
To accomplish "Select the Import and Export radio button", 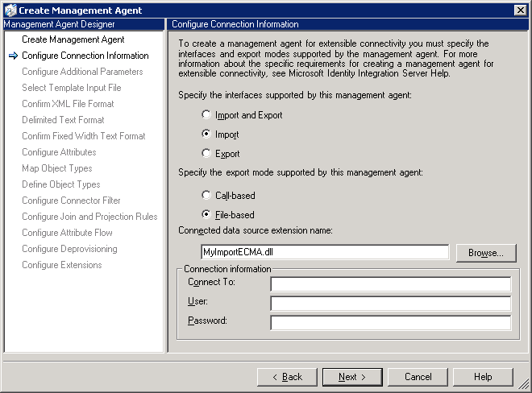I will tap(206, 114).
